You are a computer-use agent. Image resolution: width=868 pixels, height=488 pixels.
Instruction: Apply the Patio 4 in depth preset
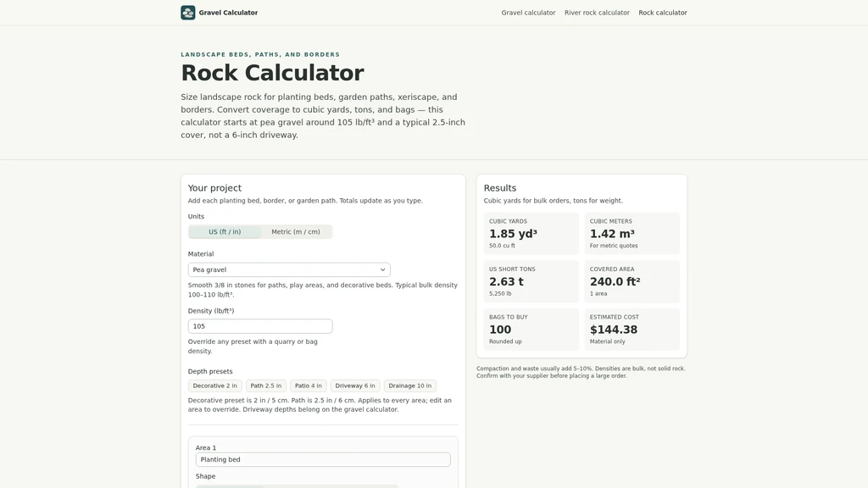(309, 385)
